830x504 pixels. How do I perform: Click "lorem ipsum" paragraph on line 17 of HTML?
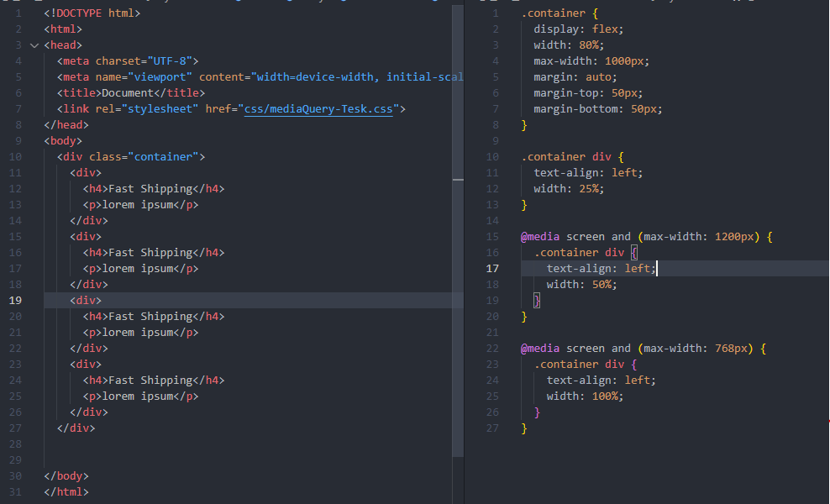pos(137,269)
